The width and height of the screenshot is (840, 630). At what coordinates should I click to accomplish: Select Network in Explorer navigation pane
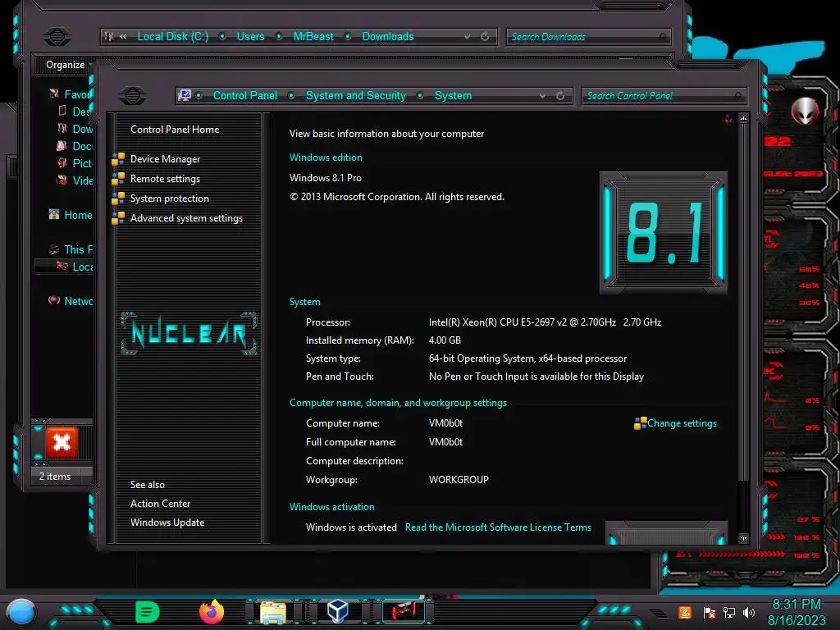click(x=78, y=301)
